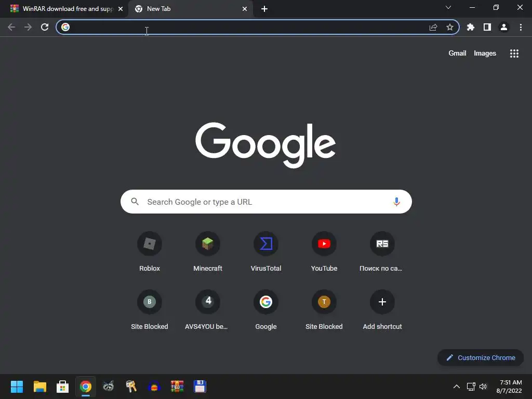The height and width of the screenshot is (399, 532).
Task: Open Microsoft Store from taskbar
Action: (62, 387)
